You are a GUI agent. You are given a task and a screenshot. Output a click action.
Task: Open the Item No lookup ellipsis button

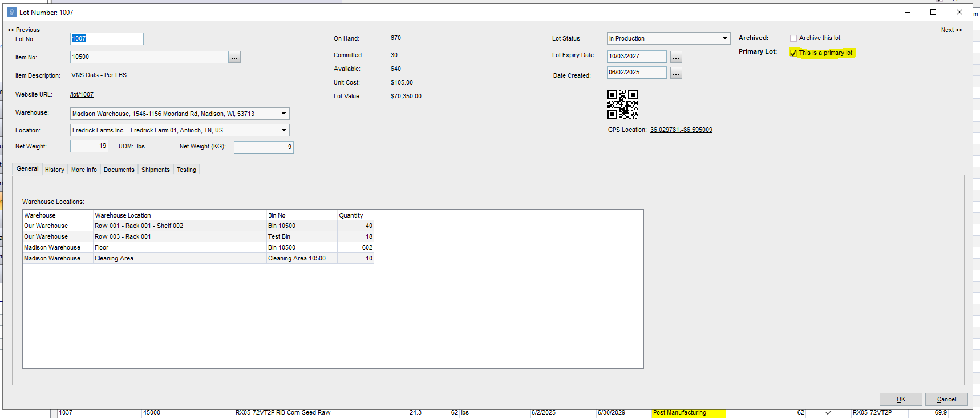point(234,57)
